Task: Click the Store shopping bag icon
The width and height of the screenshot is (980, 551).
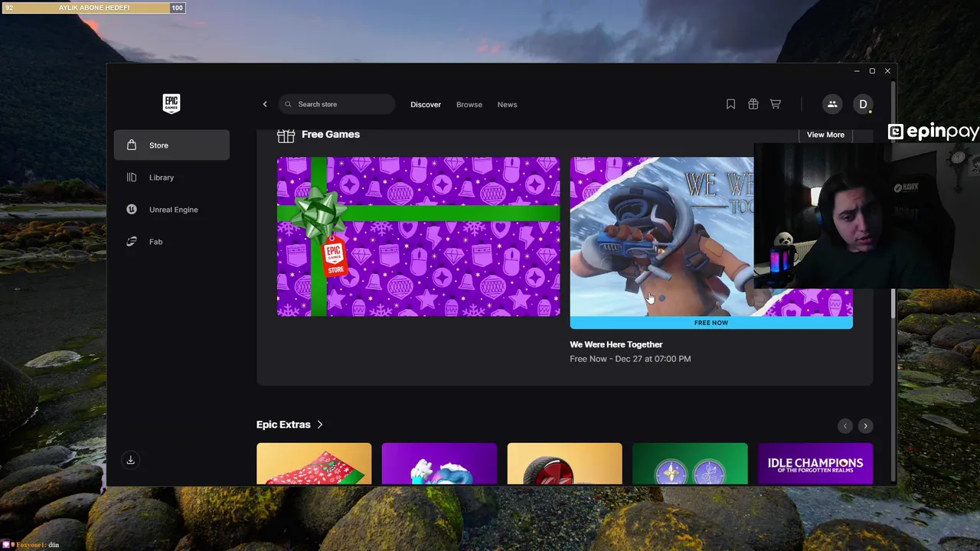Action: (132, 145)
